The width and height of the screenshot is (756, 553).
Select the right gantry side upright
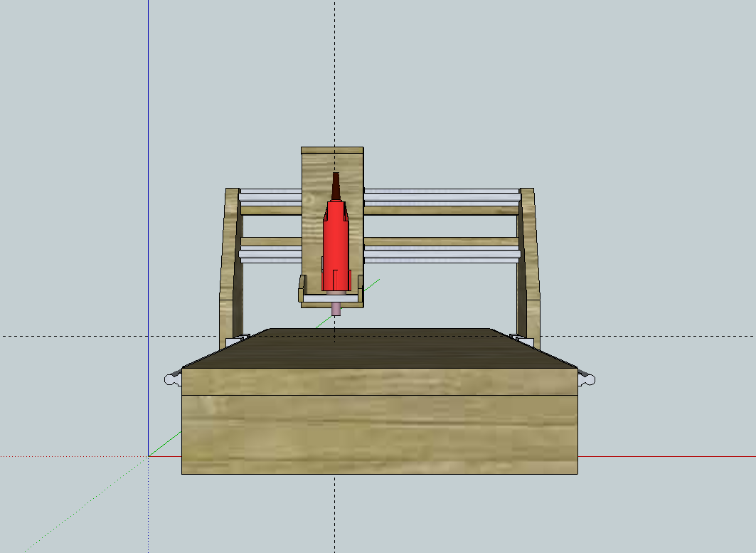click(x=528, y=268)
